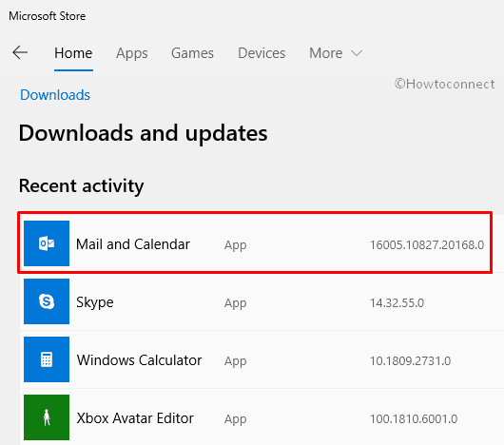Select version number 100.1810.6001.0

coord(414,419)
